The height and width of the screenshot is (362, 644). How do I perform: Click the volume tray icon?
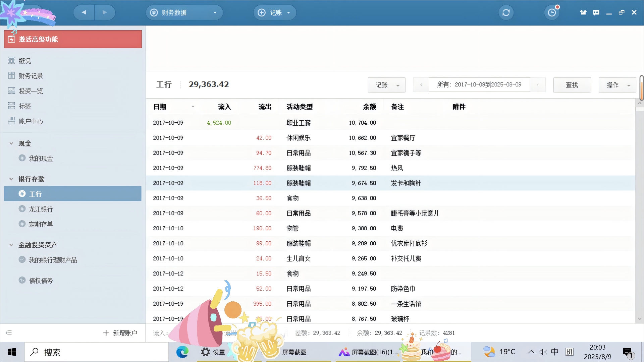543,352
